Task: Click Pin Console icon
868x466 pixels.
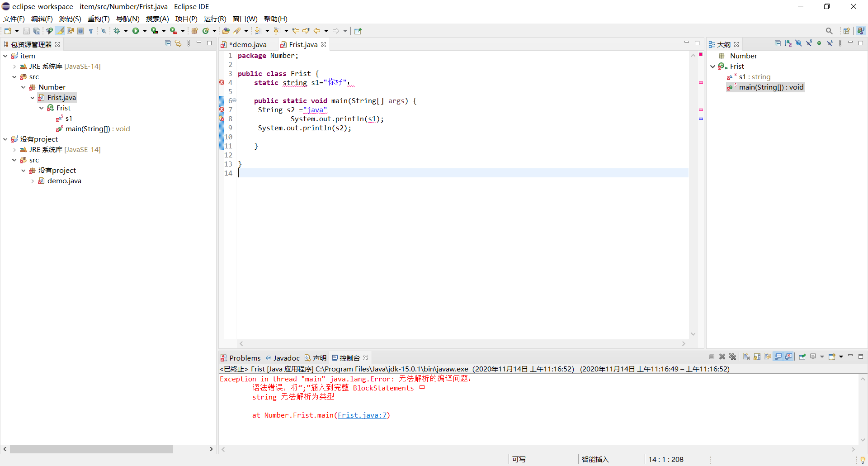Action: click(802, 357)
